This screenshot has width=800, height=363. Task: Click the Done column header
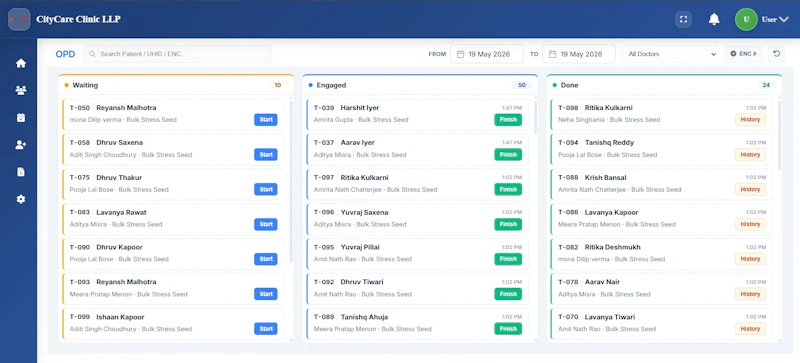[x=664, y=85]
